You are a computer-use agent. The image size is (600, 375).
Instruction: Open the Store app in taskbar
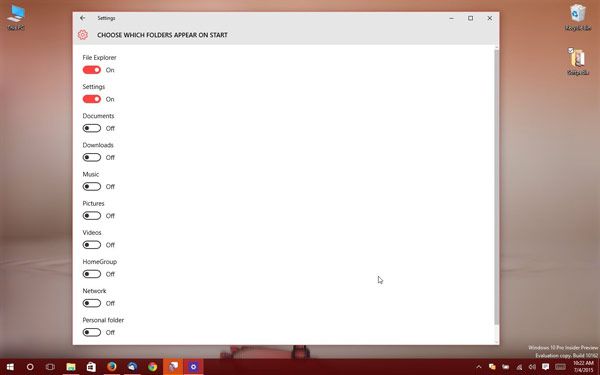click(91, 367)
